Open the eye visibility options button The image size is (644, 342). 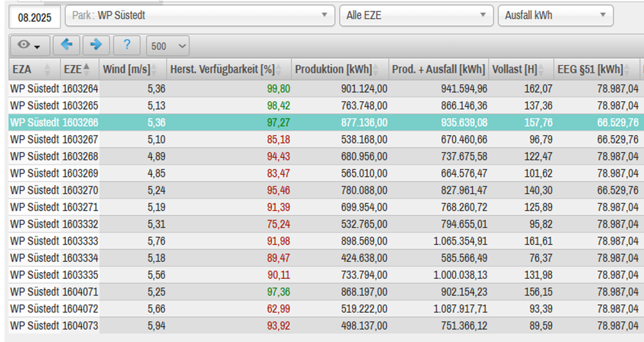click(30, 45)
